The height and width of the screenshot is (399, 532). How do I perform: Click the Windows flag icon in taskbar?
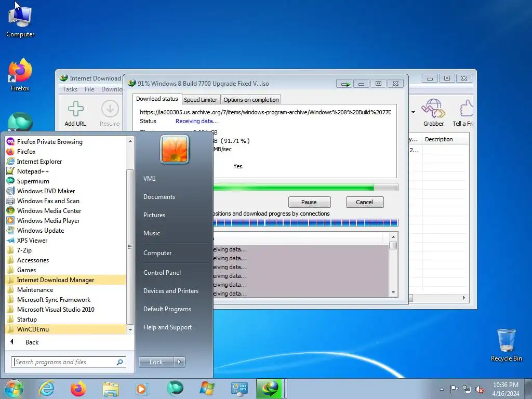coord(207,389)
